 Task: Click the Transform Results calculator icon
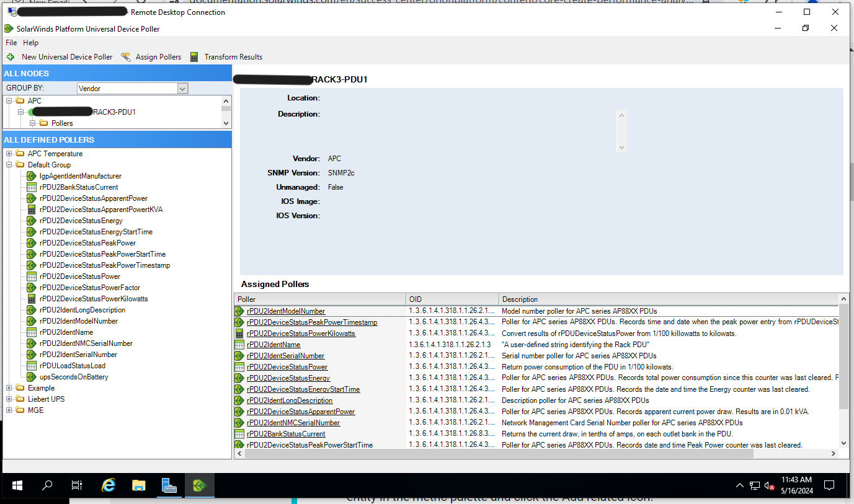click(x=194, y=57)
